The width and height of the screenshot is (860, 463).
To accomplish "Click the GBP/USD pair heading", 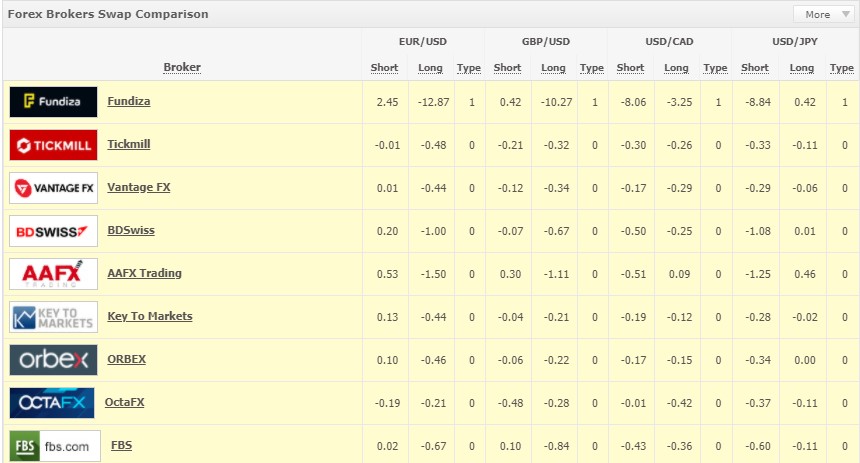I will tap(546, 42).
